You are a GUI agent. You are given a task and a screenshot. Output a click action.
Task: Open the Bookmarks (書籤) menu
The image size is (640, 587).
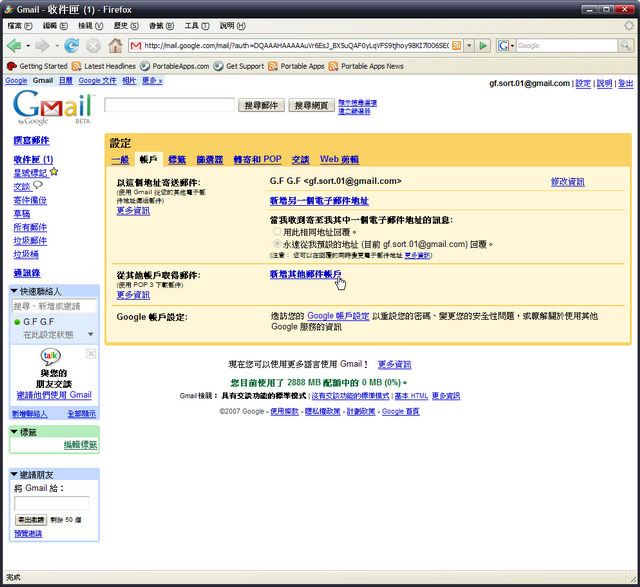(x=161, y=26)
